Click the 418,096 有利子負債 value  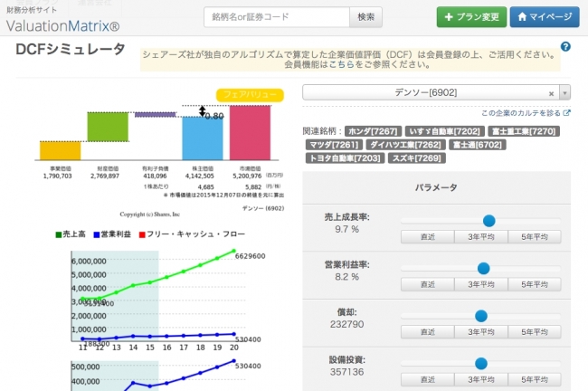coord(155,176)
